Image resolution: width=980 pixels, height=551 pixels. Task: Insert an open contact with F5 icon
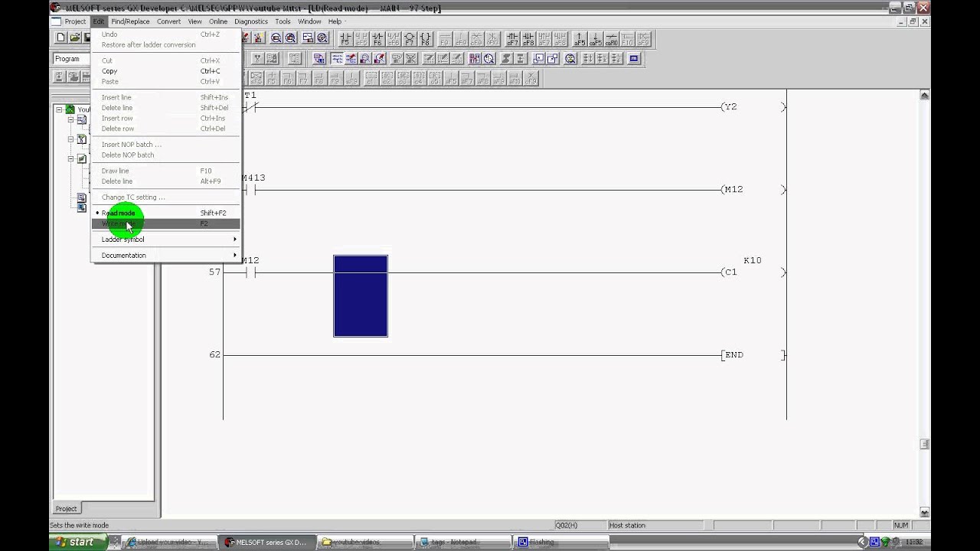[x=345, y=38]
